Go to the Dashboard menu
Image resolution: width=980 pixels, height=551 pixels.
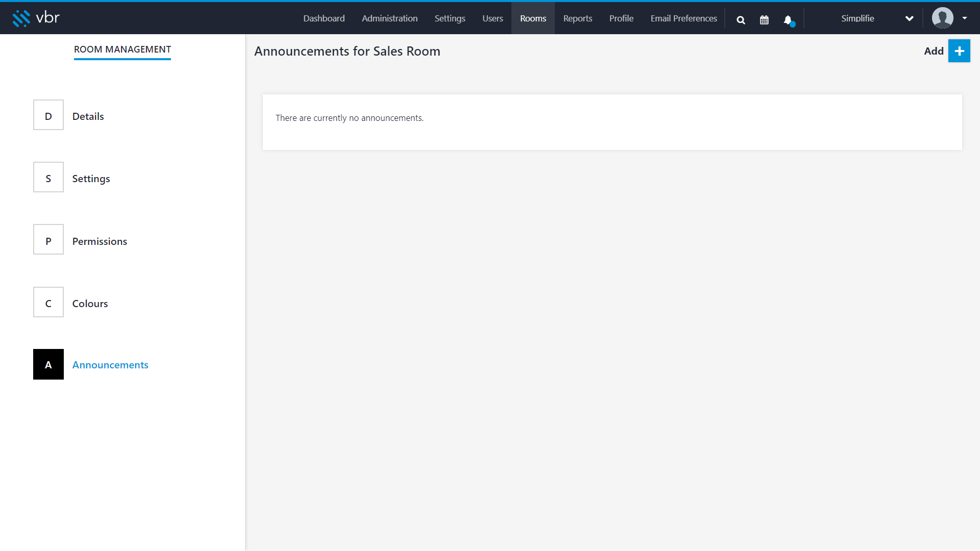(x=324, y=18)
